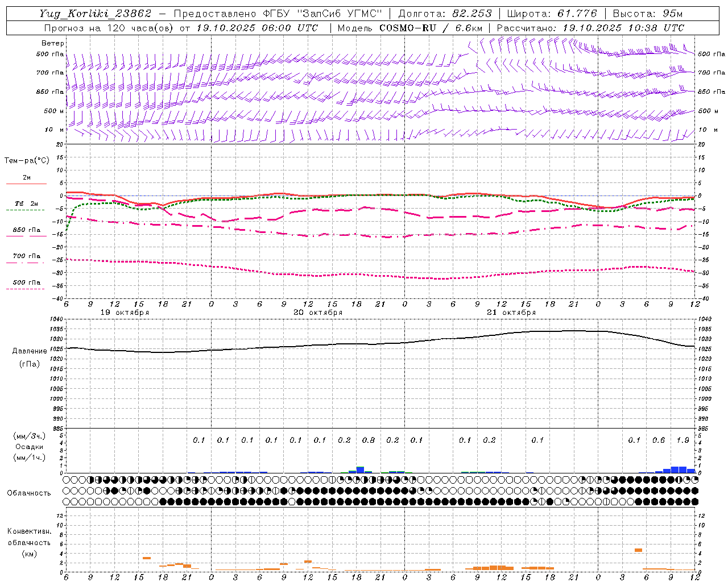Viewport: 728px width, 582px height.
Task: Click the Осадки precipitation label
Action: pos(30,447)
